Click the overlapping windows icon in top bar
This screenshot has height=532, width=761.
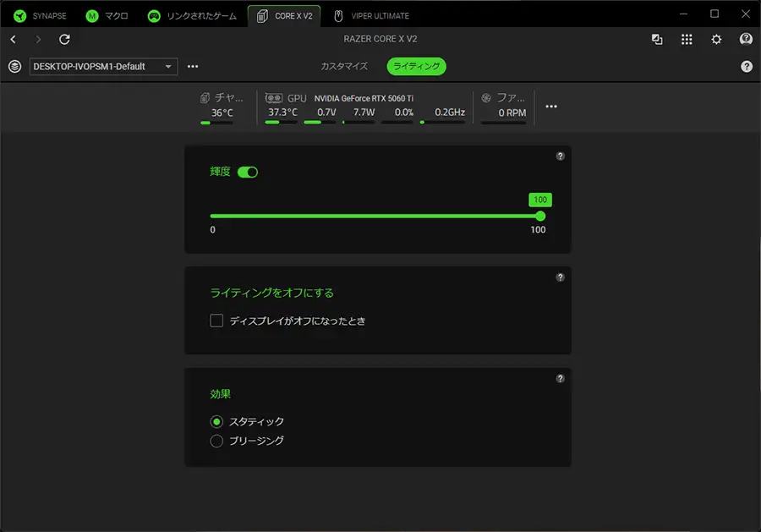[657, 39]
